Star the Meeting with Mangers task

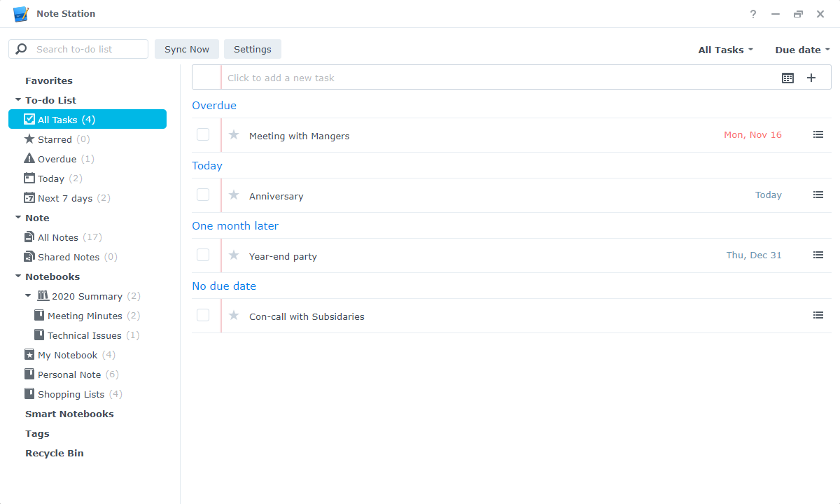click(x=234, y=135)
